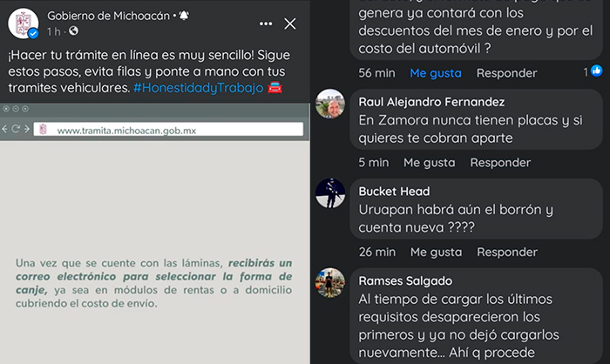
Task: Click the tramita.michoacan.gob.mx address bar in the image
Action: click(x=168, y=130)
